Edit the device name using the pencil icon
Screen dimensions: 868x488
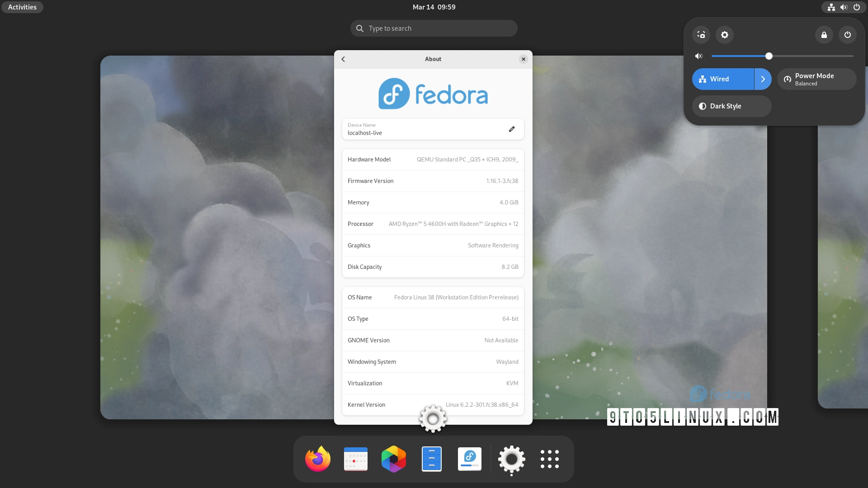(x=512, y=129)
